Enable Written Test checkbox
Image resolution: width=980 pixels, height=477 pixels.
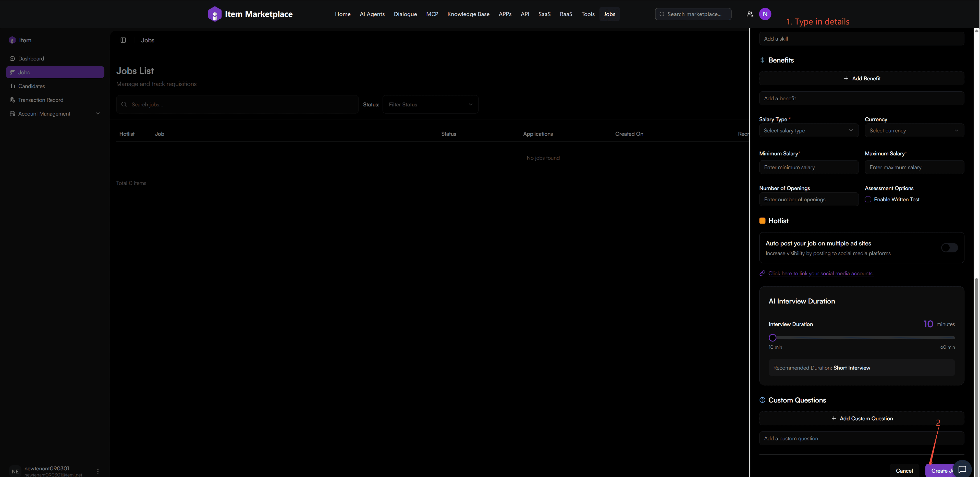pos(868,199)
